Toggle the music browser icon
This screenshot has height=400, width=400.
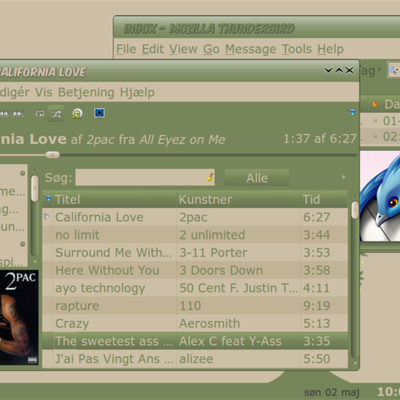pyautogui.click(x=77, y=114)
